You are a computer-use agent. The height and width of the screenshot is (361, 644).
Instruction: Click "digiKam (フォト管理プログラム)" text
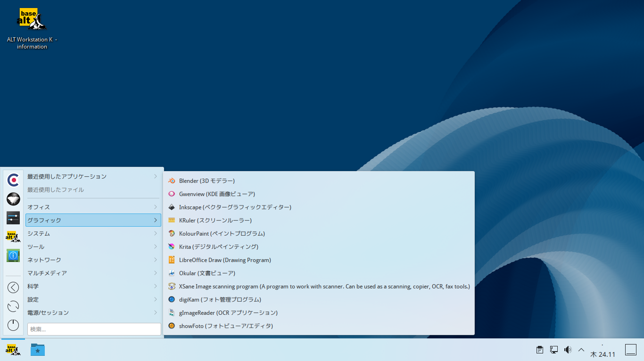click(x=220, y=299)
